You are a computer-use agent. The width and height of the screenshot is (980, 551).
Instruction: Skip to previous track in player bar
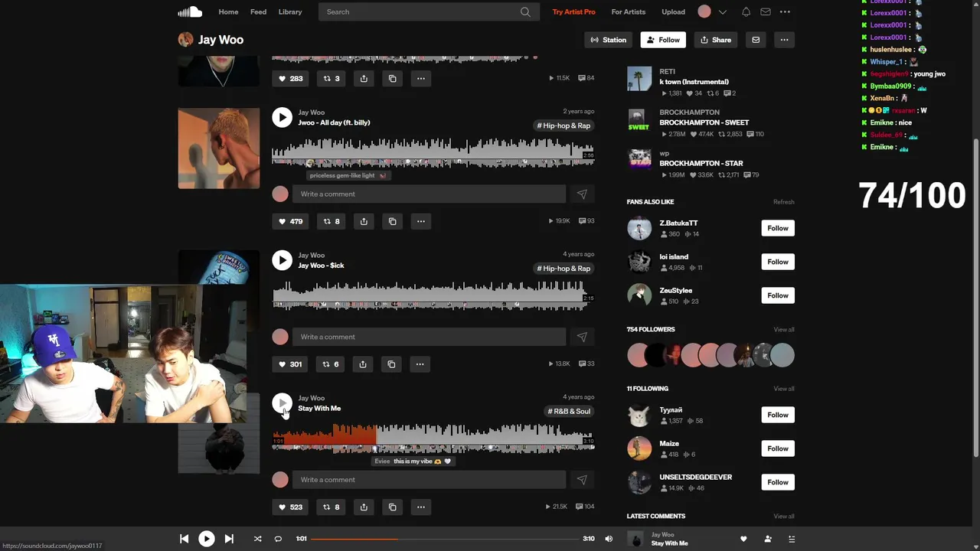coord(184,539)
